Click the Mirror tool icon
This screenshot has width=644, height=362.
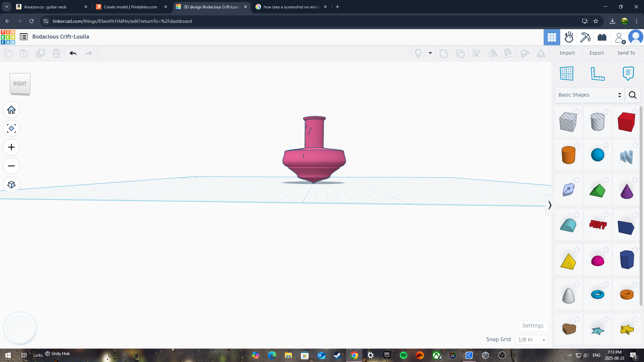tap(492, 53)
